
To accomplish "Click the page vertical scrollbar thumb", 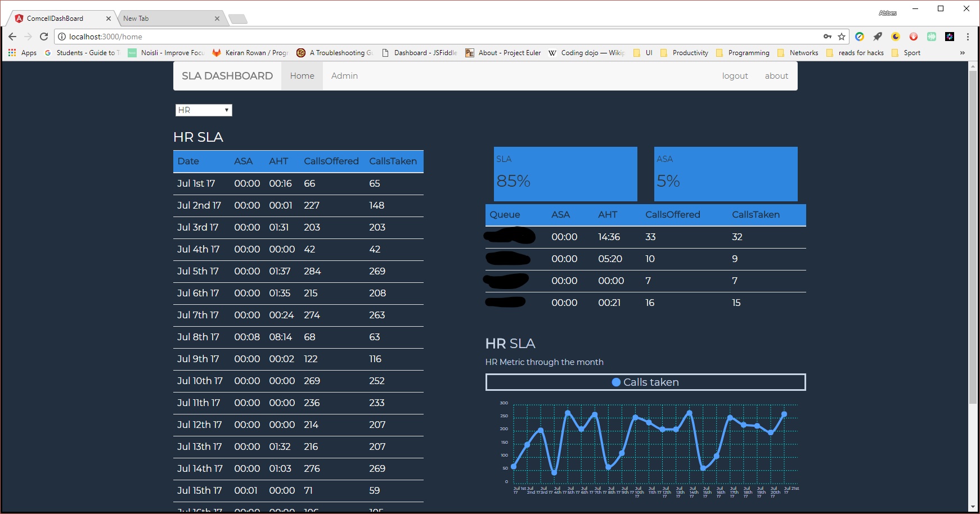I will click(973, 236).
